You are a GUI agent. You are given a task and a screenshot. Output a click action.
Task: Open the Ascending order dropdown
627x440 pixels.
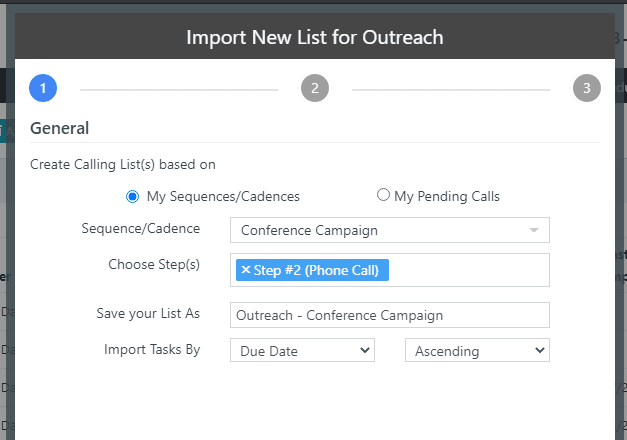[477, 351]
